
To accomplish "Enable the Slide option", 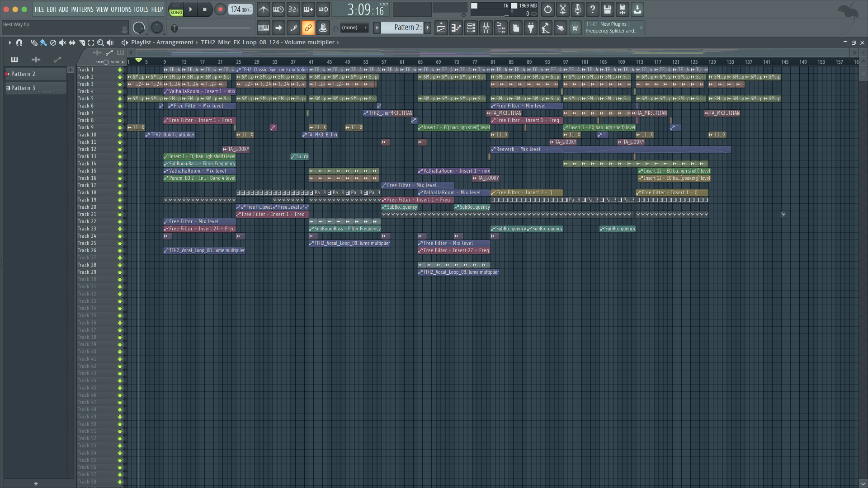I will (123, 62).
